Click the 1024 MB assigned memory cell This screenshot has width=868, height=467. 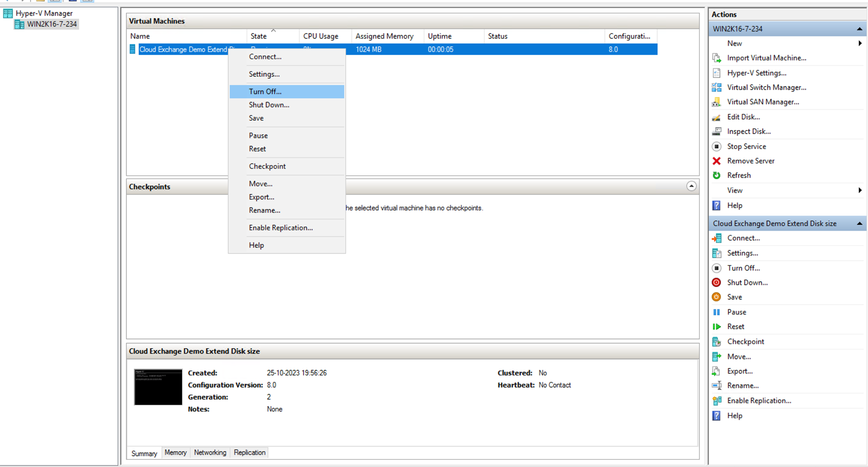click(x=368, y=50)
